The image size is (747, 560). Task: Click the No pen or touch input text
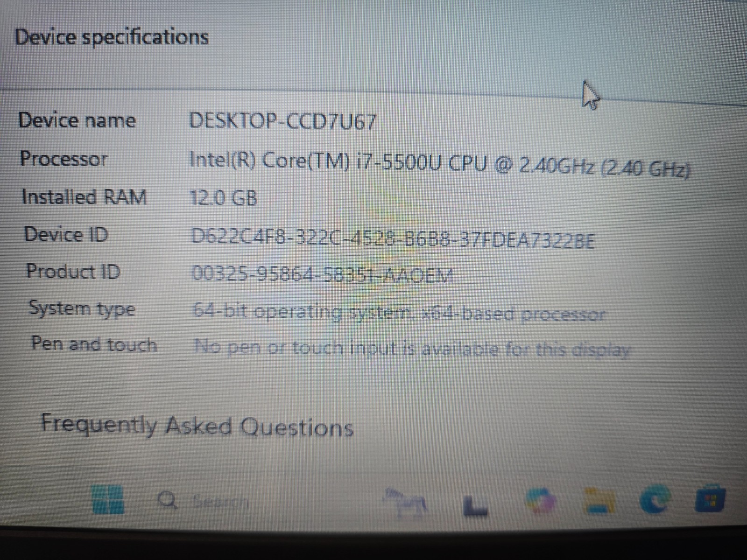pyautogui.click(x=412, y=348)
